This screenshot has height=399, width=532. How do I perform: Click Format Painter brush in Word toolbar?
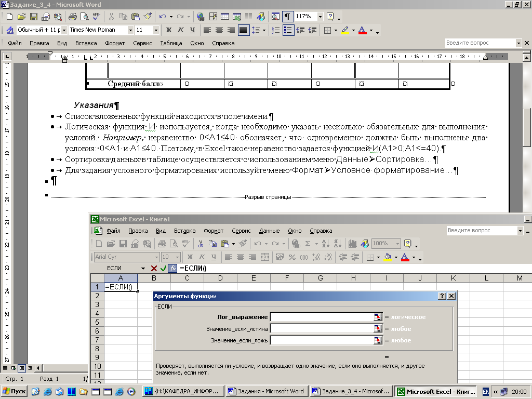[x=147, y=16]
